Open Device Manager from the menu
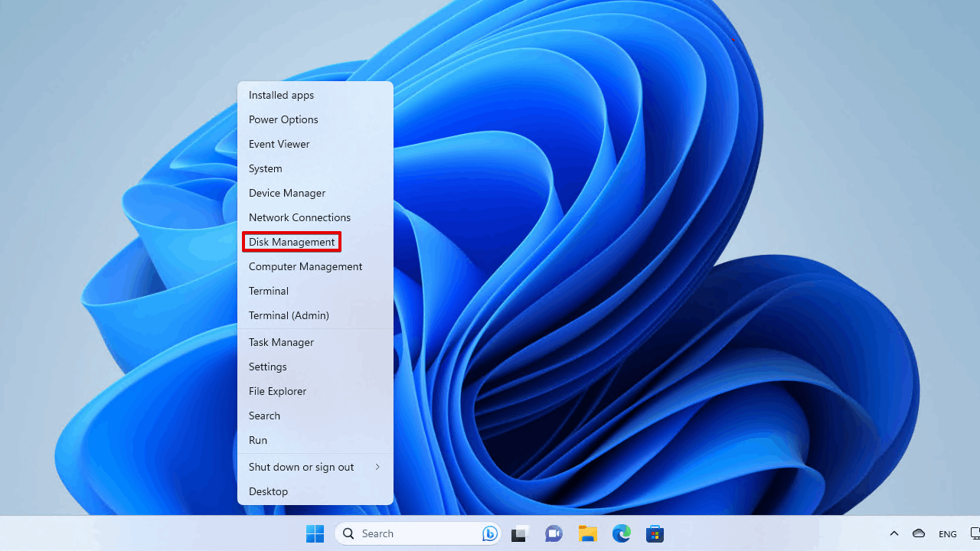 [315, 193]
